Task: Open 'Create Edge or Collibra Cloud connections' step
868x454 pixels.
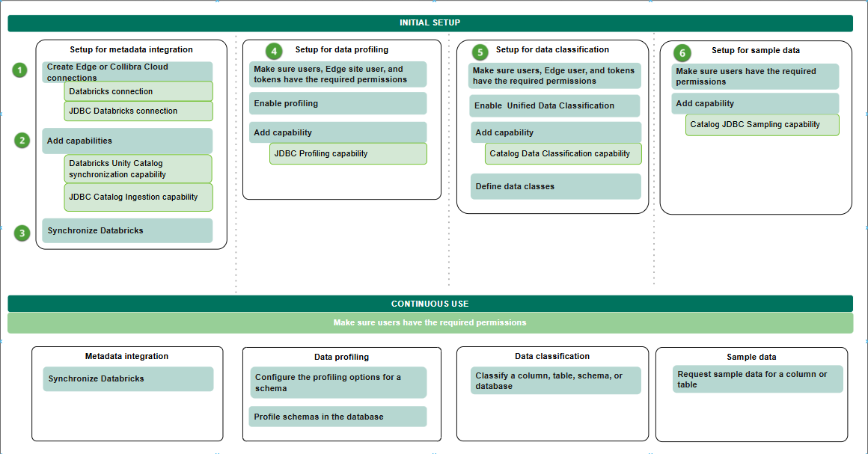Action: (127, 72)
